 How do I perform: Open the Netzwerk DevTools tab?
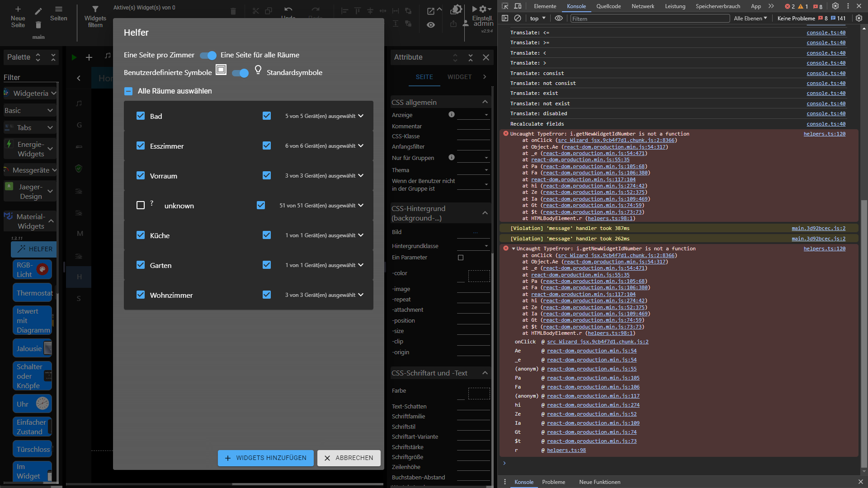643,6
